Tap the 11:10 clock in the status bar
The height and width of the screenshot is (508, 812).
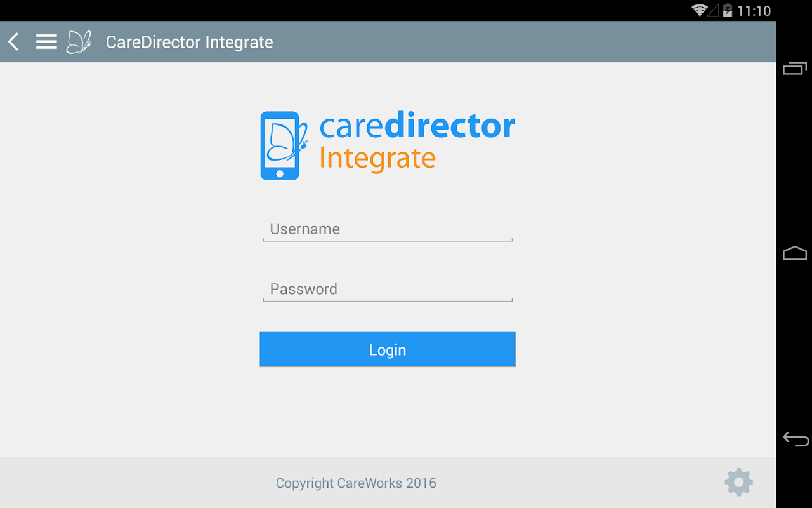click(x=754, y=11)
